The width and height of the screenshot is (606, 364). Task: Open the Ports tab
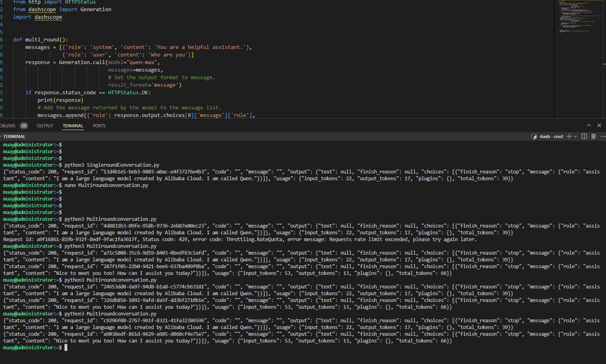click(99, 126)
